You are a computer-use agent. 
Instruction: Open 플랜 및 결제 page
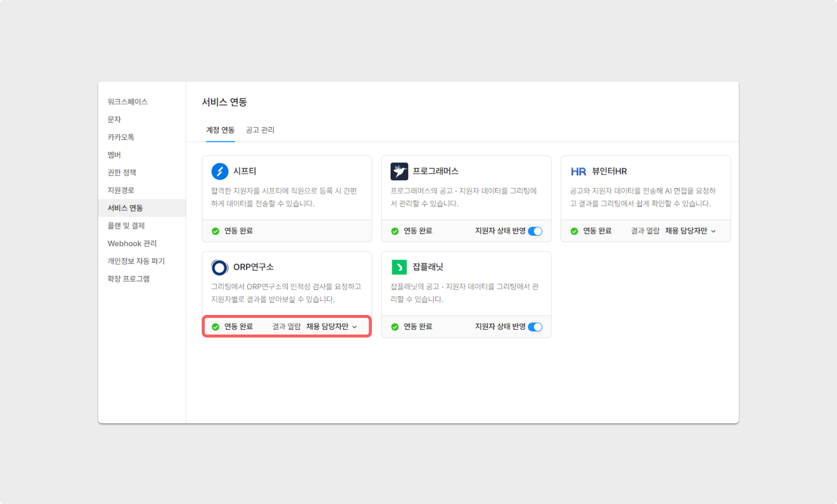pyautogui.click(x=126, y=226)
